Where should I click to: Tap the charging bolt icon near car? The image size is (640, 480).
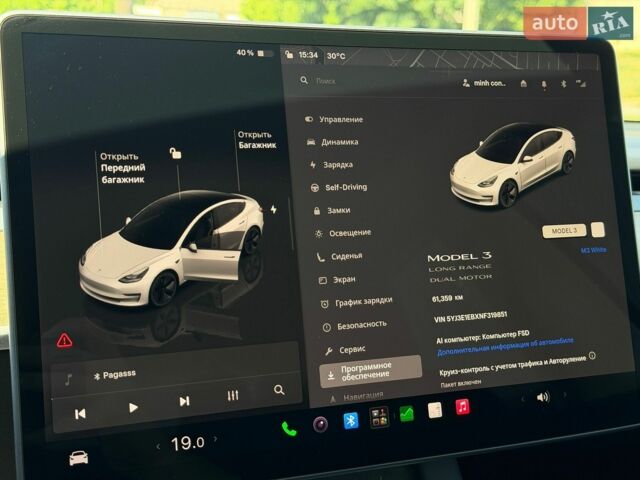click(x=273, y=209)
